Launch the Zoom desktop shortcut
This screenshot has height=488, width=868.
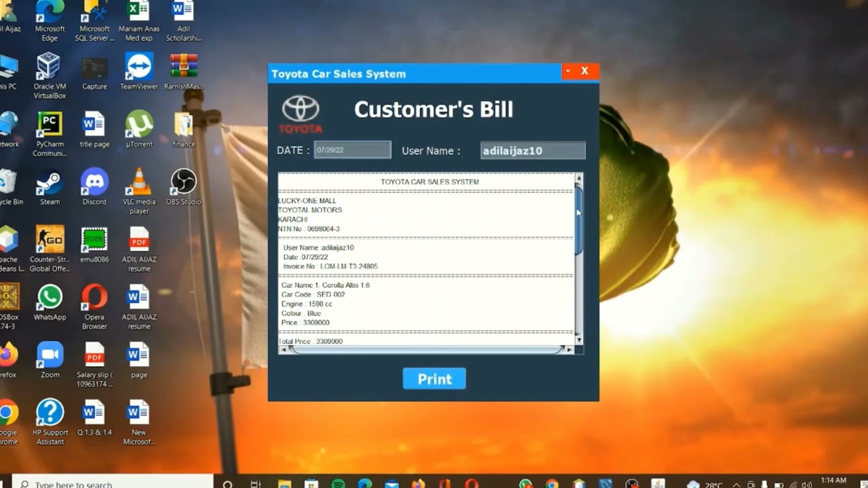point(50,361)
